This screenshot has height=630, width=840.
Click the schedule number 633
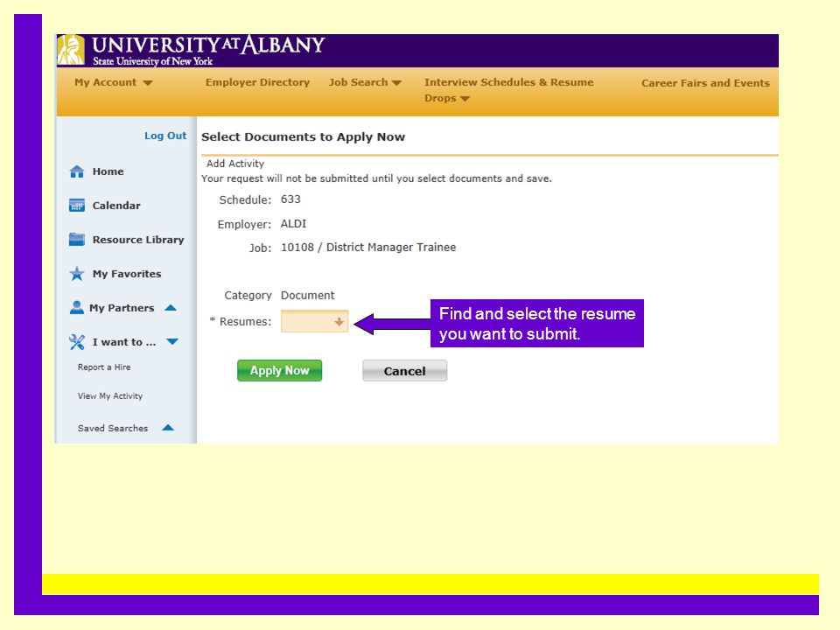(290, 199)
